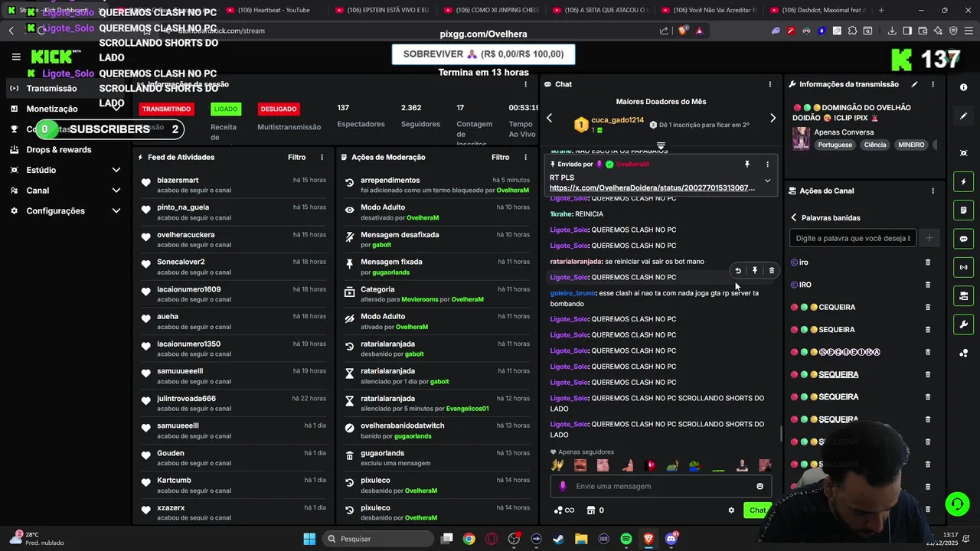Click the DESLIGADO multitransmissão badge
The image size is (980, 551).
pyautogui.click(x=278, y=109)
